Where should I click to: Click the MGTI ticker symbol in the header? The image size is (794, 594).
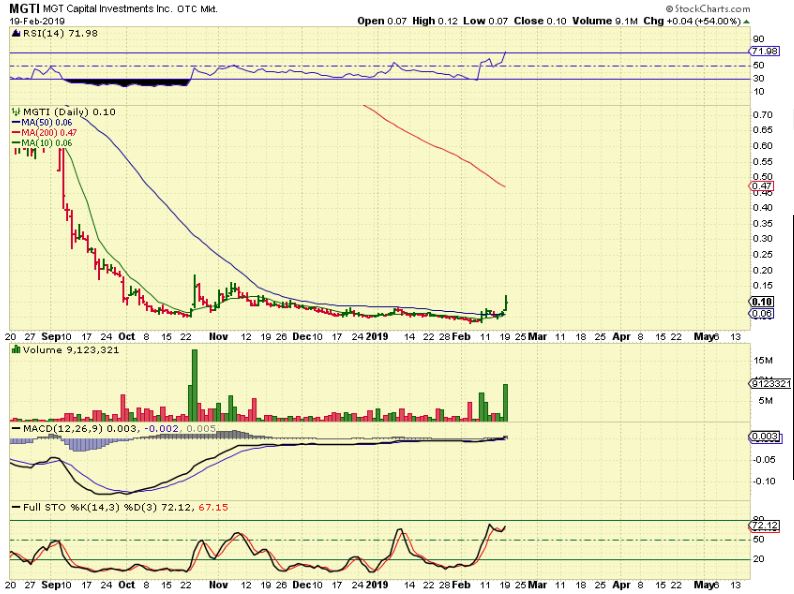point(24,9)
